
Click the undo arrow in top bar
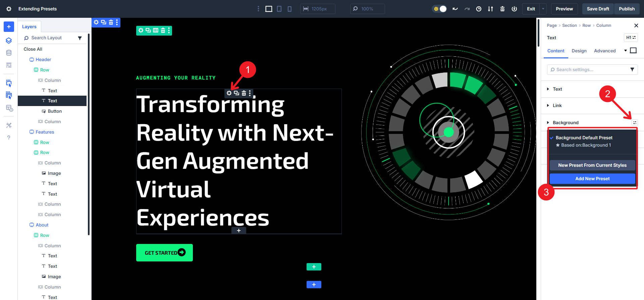pos(455,9)
